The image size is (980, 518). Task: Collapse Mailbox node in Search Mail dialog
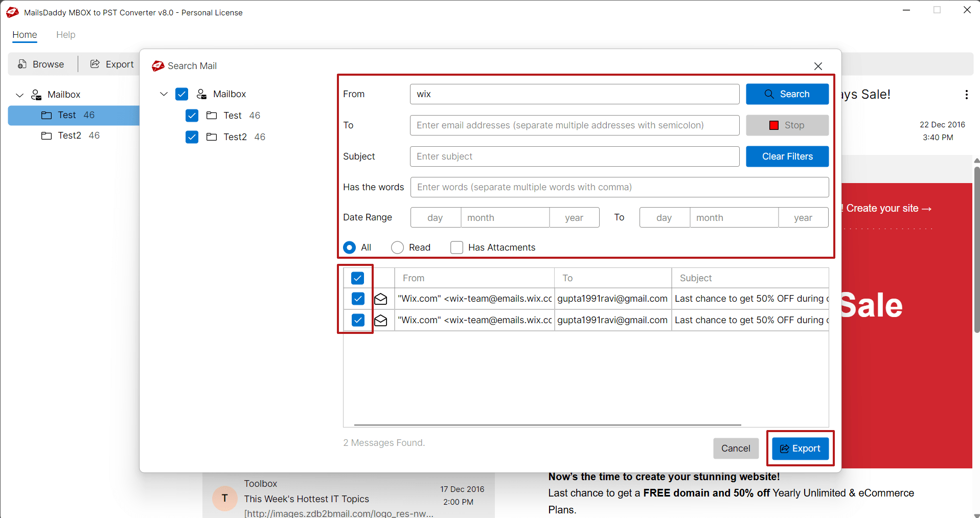click(164, 94)
